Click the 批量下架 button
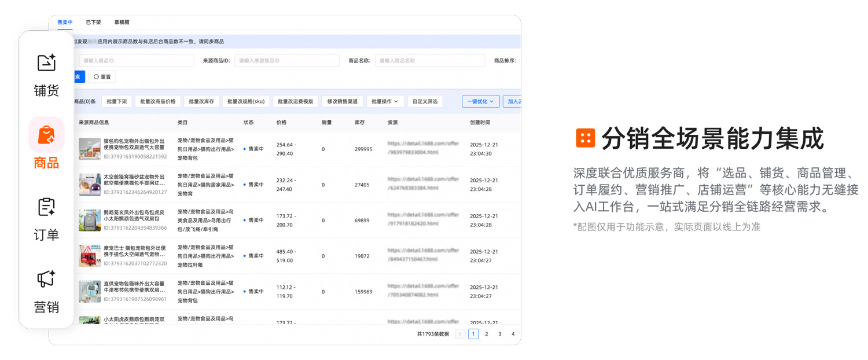Viewport: 868px width, 360px height. 117,101
